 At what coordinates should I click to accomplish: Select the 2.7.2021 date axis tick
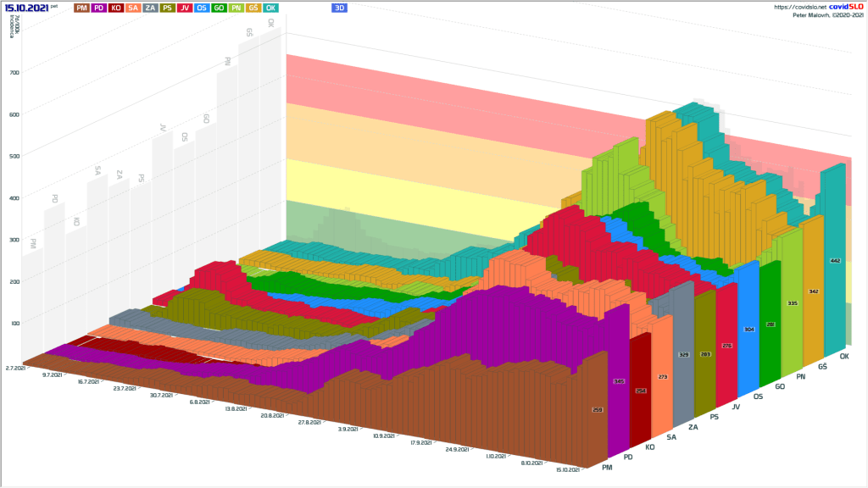(15, 368)
